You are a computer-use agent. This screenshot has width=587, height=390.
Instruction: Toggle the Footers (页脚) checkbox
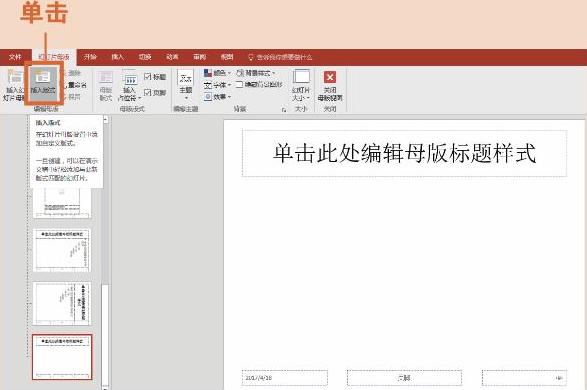tap(147, 92)
